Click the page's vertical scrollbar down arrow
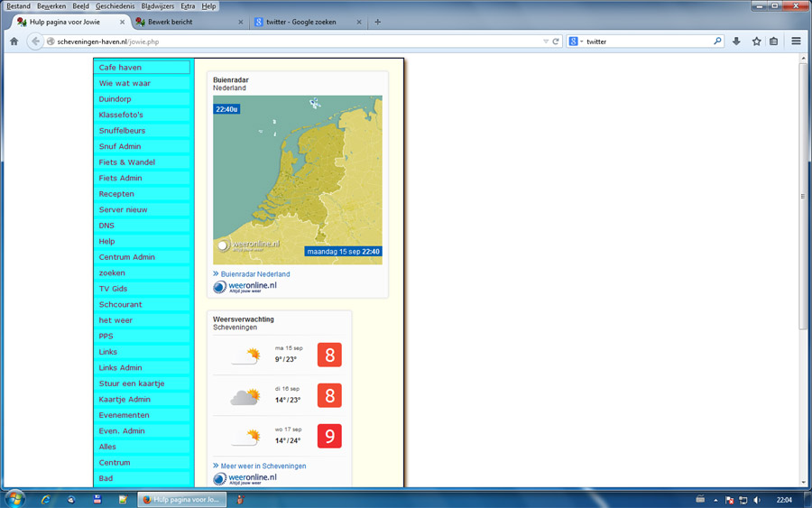 [x=803, y=483]
